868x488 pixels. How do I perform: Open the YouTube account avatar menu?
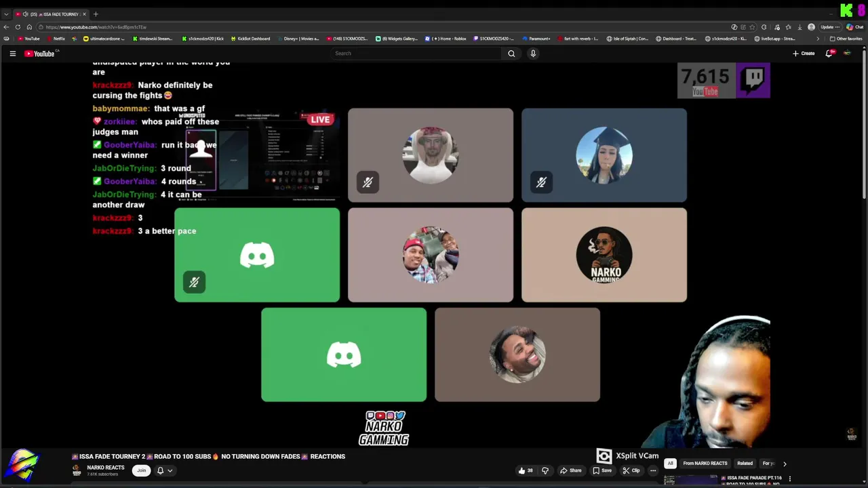coord(847,54)
